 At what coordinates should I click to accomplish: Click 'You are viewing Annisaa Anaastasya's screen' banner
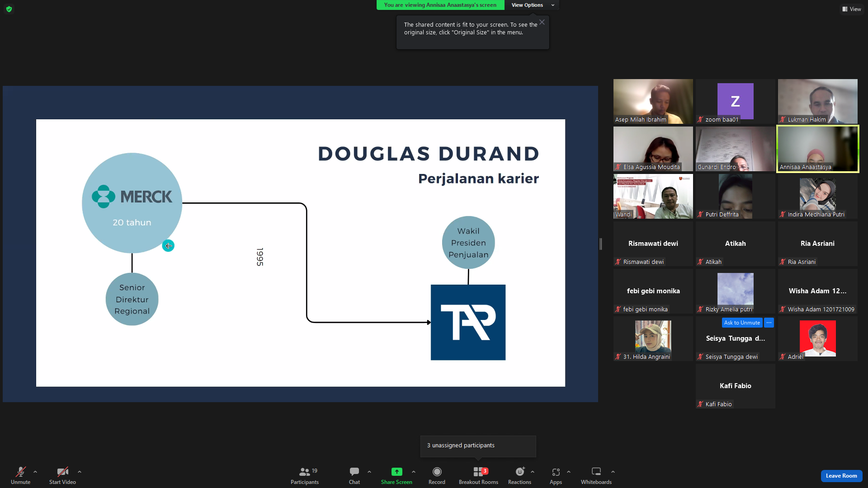coord(440,5)
